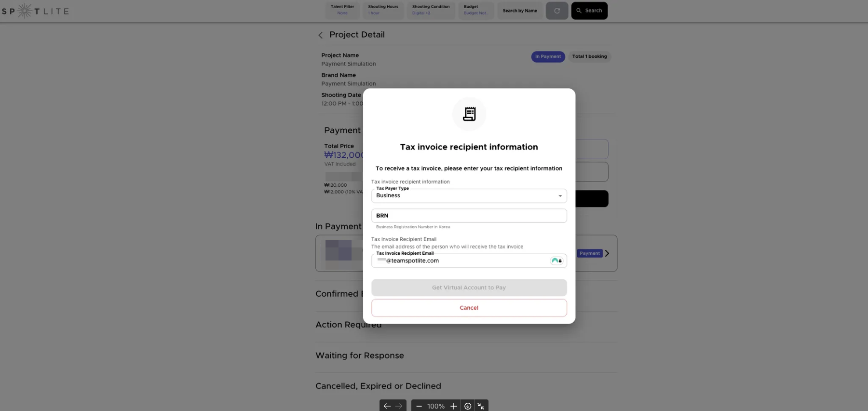Click the receipt icon atop the dialog
This screenshot has height=411, width=868.
[x=469, y=114]
